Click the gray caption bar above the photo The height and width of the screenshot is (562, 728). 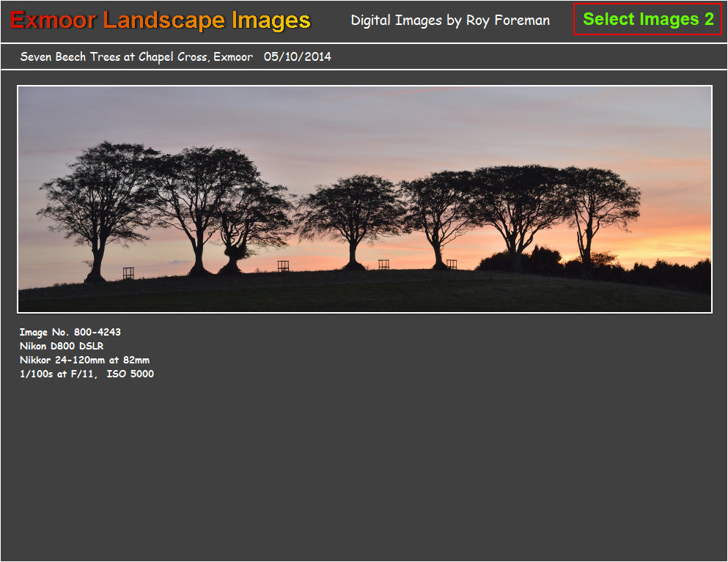(513, 56)
